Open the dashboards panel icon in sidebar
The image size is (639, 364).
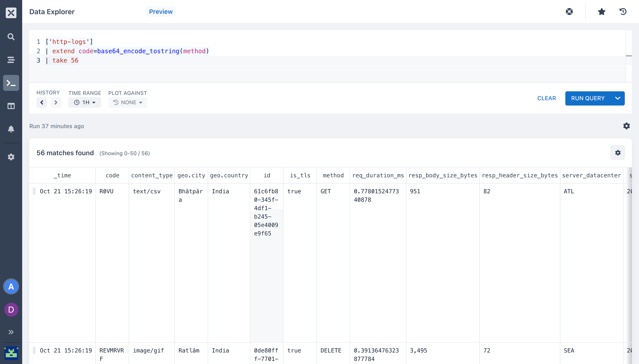pos(11,106)
